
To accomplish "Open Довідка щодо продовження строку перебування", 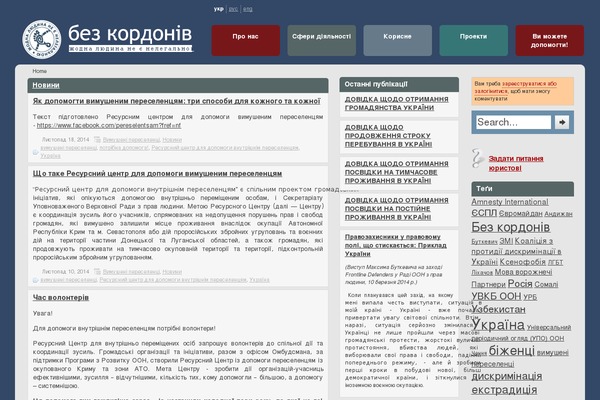I will click(x=388, y=136).
